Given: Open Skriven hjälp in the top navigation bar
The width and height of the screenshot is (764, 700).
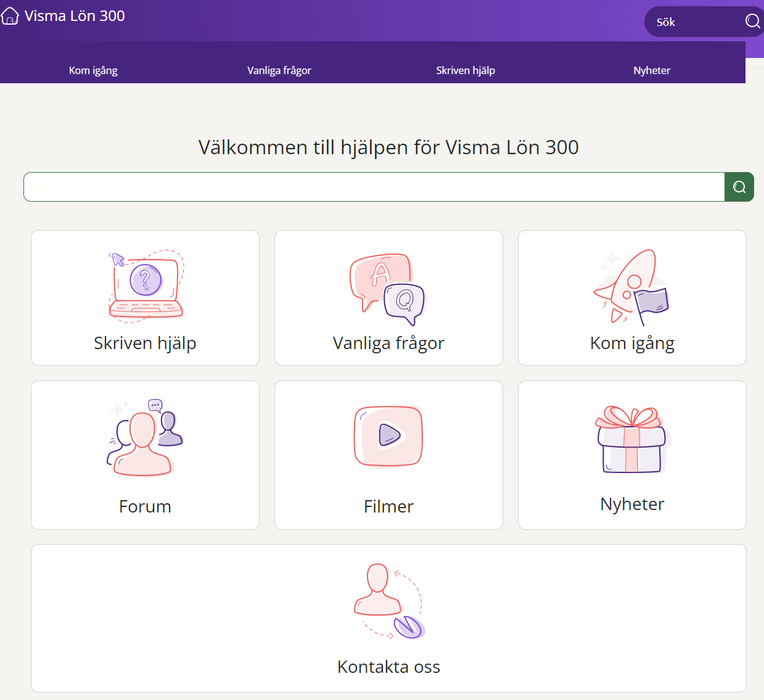Looking at the screenshot, I should tap(466, 70).
